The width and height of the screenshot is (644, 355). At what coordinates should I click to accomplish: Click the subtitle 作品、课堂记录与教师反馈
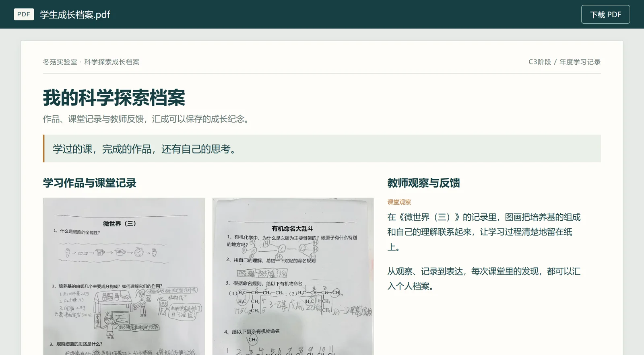tap(95, 119)
